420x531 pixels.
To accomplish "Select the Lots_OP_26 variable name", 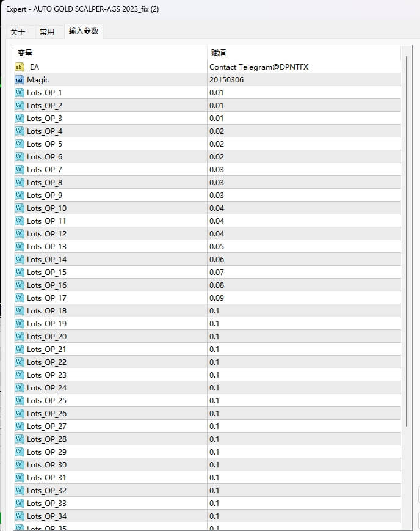I will 47,414.
